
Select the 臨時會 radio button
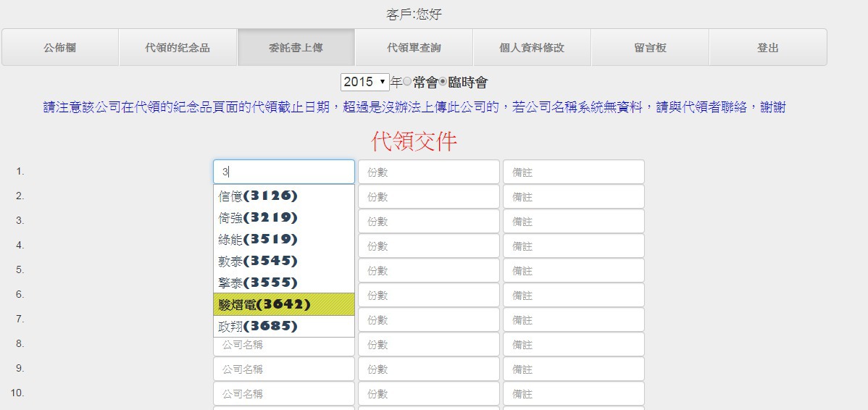pyautogui.click(x=443, y=82)
